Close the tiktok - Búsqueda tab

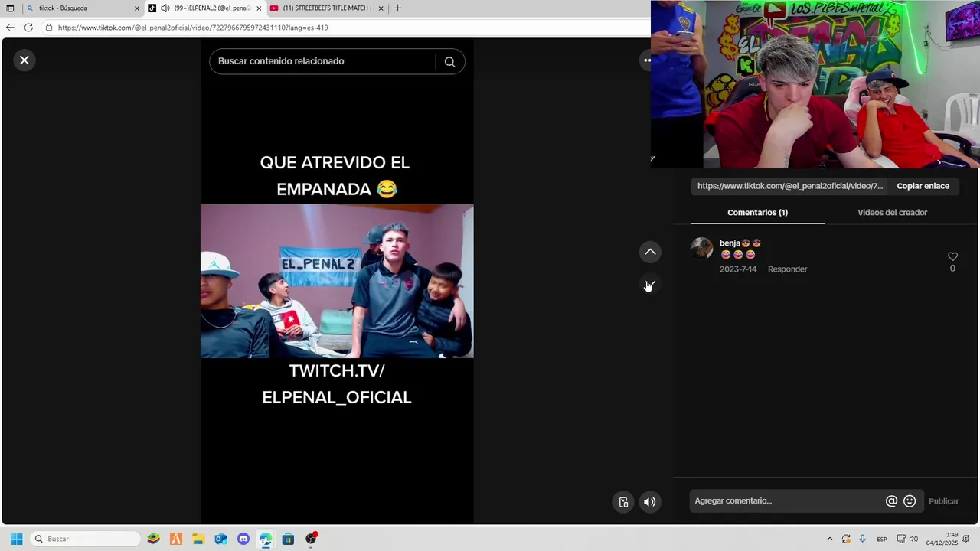click(x=137, y=8)
